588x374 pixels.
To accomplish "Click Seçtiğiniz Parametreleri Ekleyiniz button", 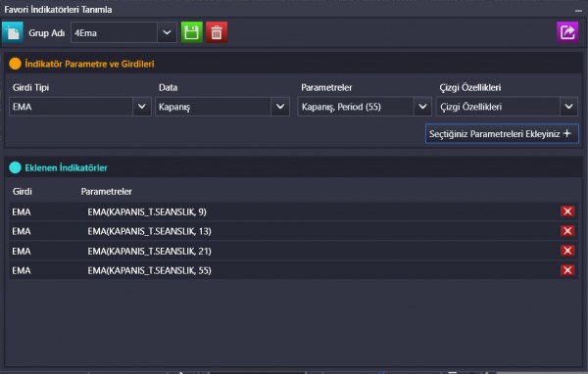I will click(x=502, y=134).
